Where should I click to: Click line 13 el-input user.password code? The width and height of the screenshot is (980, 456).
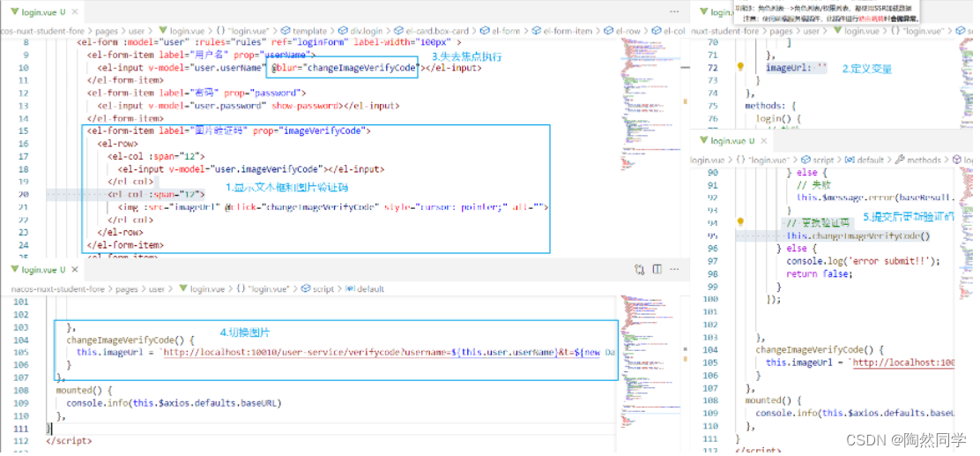(x=249, y=106)
